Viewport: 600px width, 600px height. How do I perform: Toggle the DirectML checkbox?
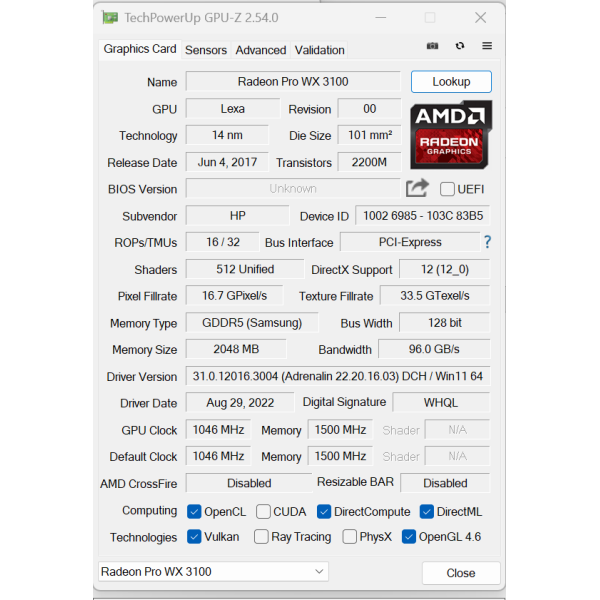[x=427, y=512]
